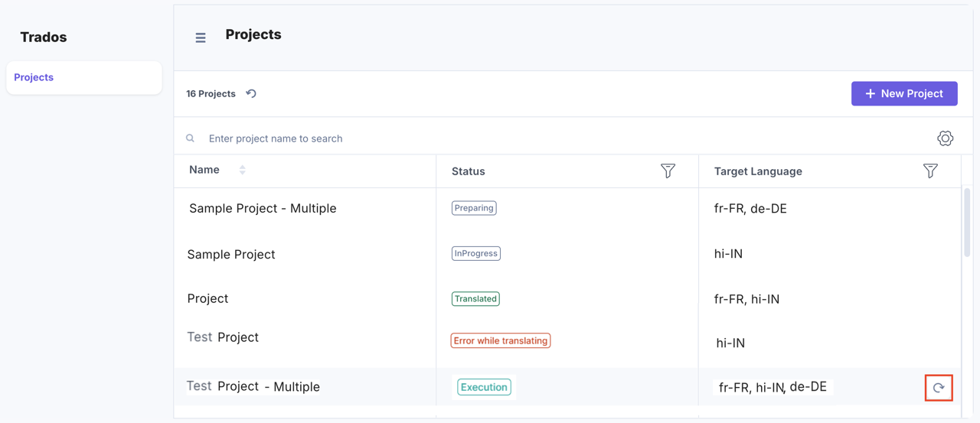Click the InProgress status badge
The width and height of the screenshot is (980, 423).
pyautogui.click(x=476, y=253)
